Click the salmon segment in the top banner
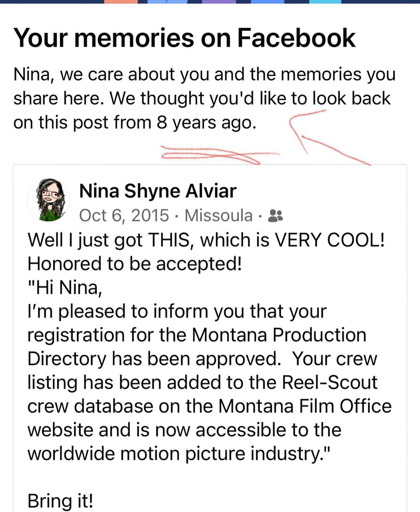Image resolution: width=420 pixels, height=512 pixels. click(121, 2)
